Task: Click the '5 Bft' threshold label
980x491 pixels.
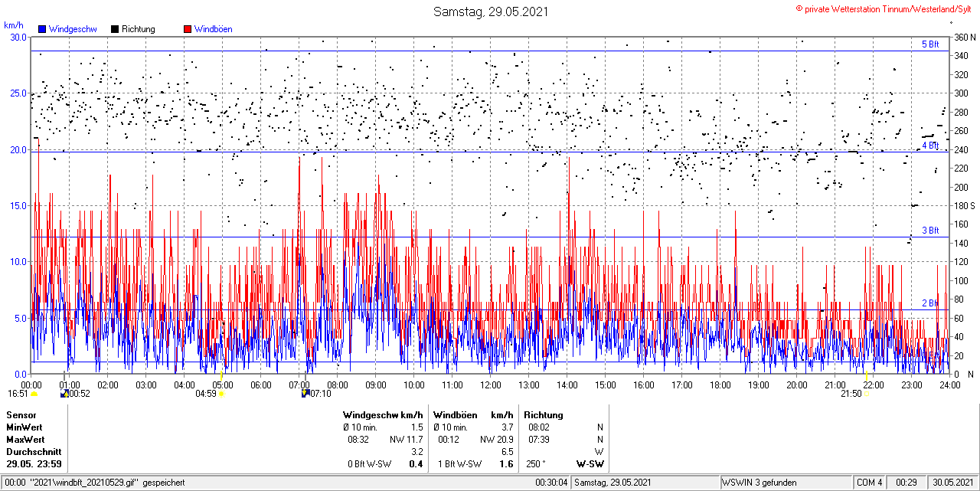Action: (930, 44)
